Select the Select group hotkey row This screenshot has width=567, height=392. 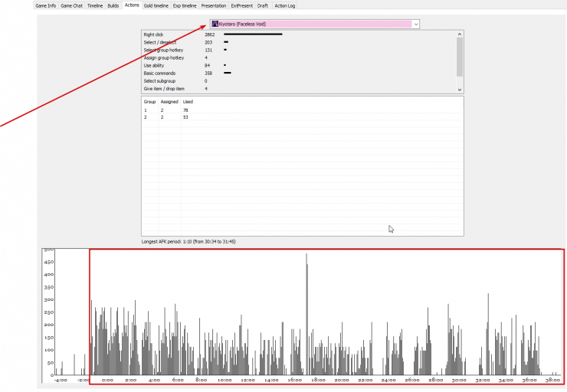299,51
